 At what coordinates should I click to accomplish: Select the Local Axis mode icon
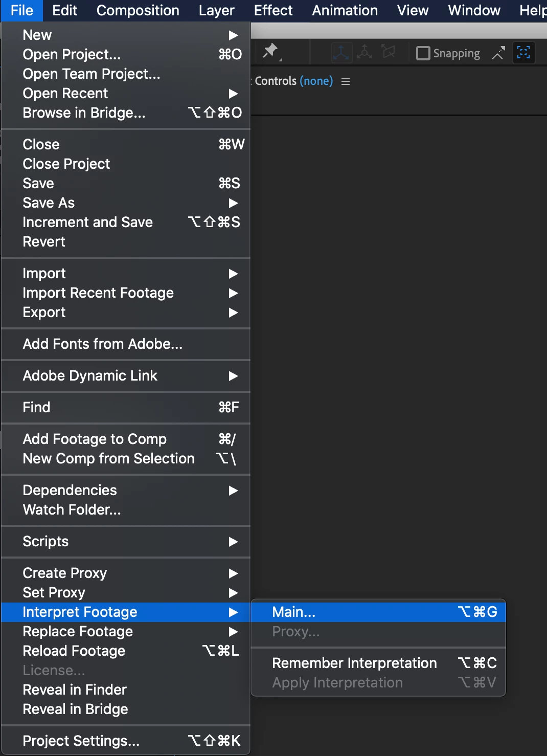(341, 52)
